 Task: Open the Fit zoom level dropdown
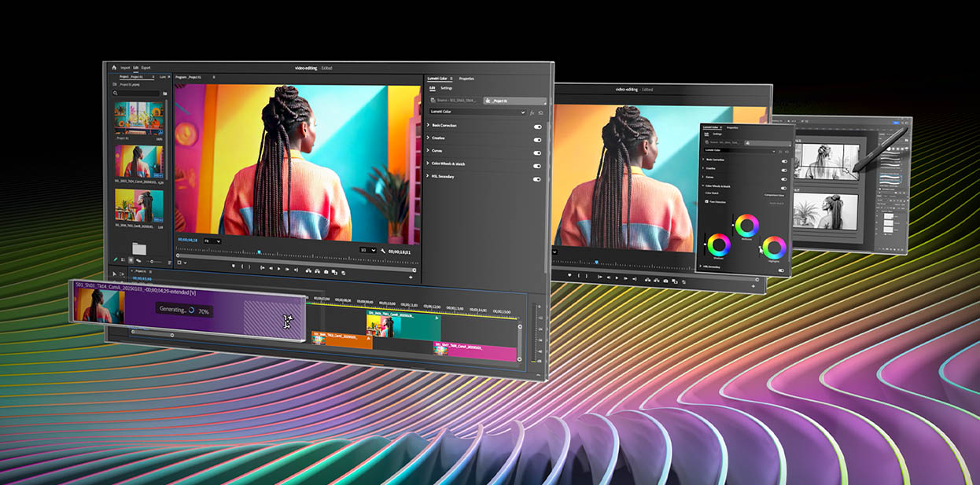tap(212, 240)
